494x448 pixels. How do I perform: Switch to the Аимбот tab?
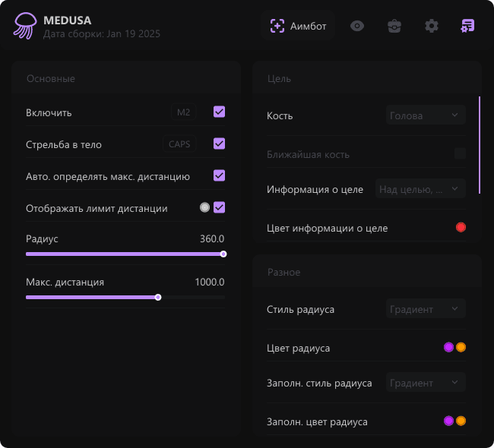coord(298,26)
